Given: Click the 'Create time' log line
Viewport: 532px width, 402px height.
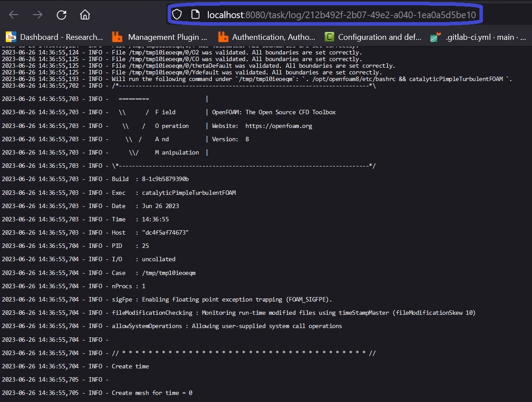Looking at the screenshot, I should tap(75, 366).
